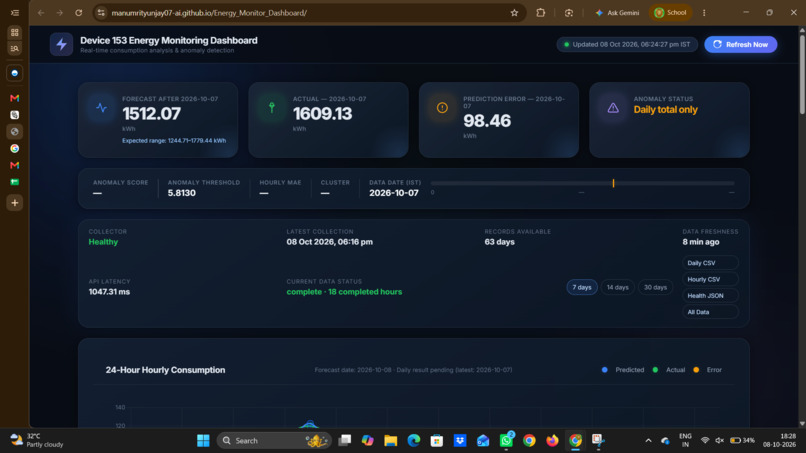This screenshot has height=453, width=806.
Task: Collapse the browser vertical tabs sidebar
Action: (x=14, y=13)
